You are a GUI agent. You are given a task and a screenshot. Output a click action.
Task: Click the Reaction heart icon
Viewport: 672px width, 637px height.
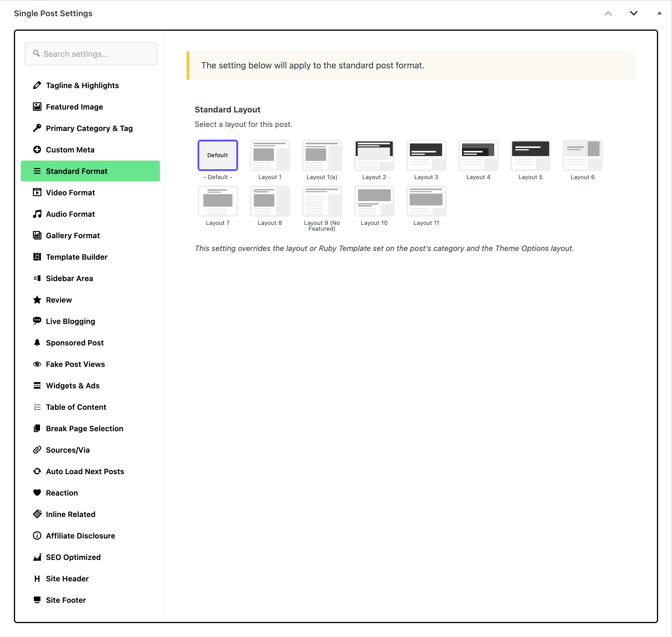click(x=37, y=493)
